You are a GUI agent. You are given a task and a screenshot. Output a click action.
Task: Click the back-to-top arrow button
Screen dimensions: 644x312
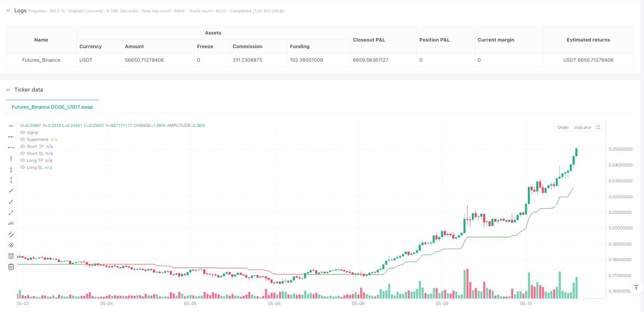click(x=636, y=288)
